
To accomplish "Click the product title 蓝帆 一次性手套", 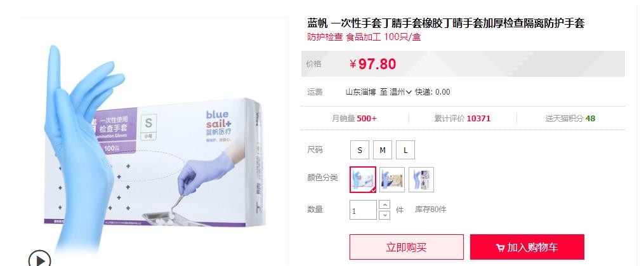I will pos(446,23).
